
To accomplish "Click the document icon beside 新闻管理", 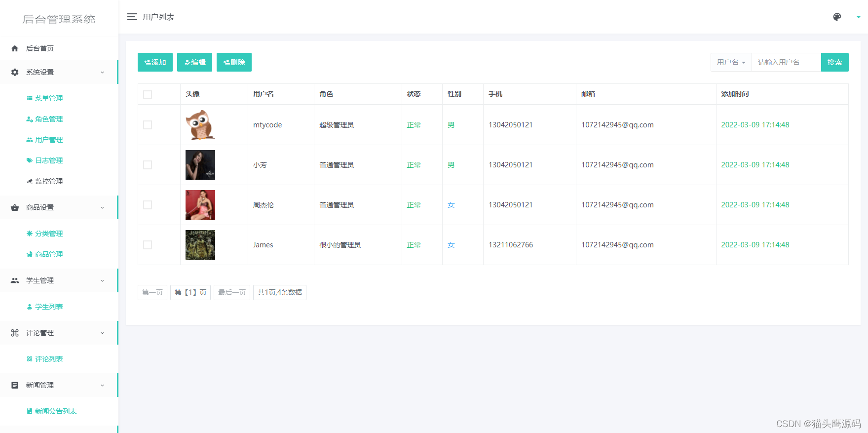I will coord(15,385).
